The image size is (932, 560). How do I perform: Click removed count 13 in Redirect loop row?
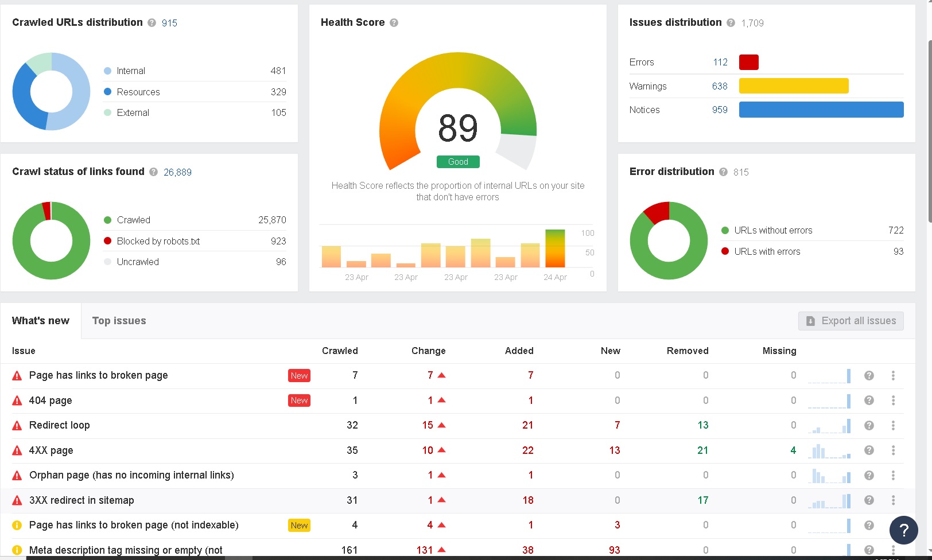pos(703,425)
